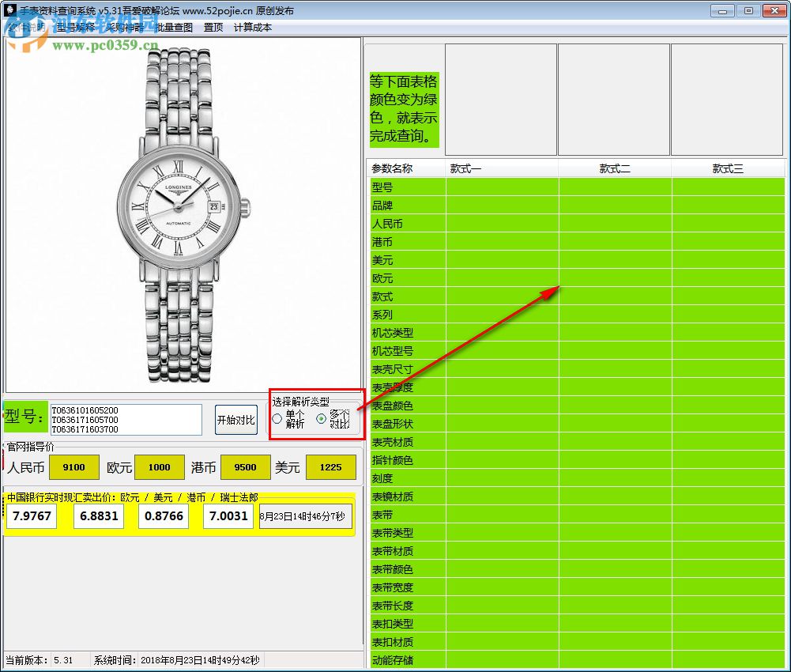Viewport: 791px width, 672px height.
Task: Click the 当前版本 5.31 status entry
Action: [40, 660]
